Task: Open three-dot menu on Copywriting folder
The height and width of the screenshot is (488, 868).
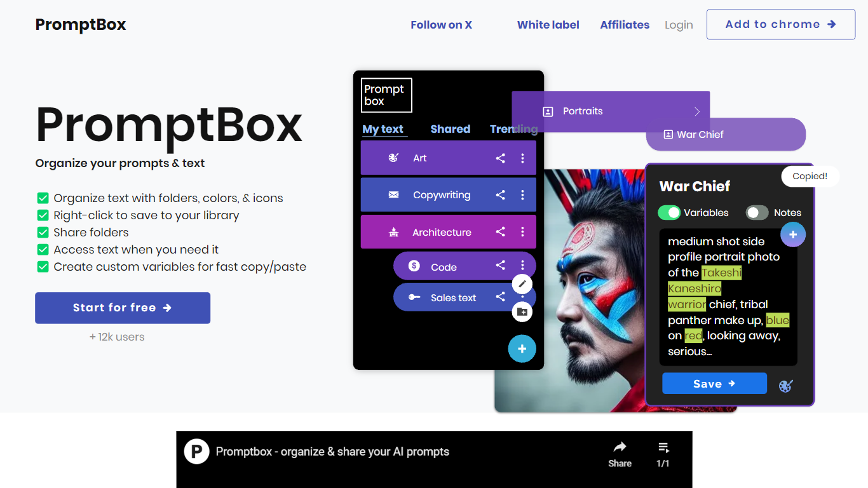Action: 522,195
